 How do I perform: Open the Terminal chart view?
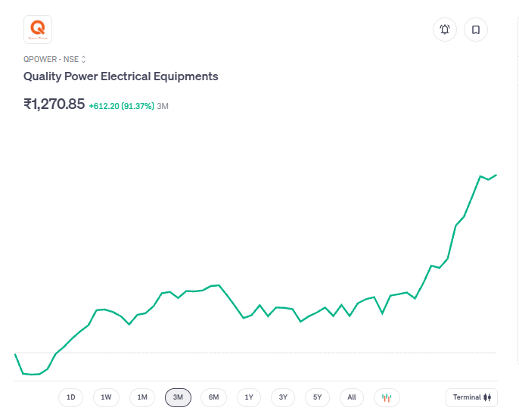click(472, 397)
